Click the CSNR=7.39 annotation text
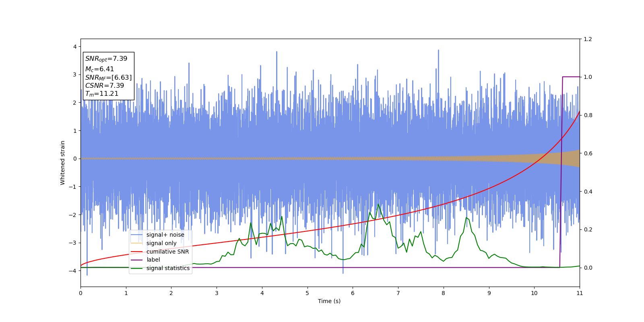Image resolution: width=644 pixels, height=322 pixels. 105,86
